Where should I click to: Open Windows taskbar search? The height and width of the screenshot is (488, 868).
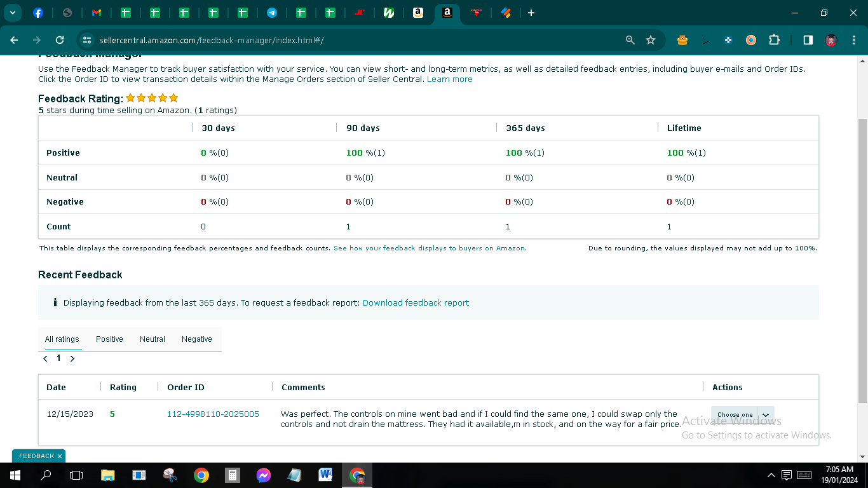pyautogui.click(x=46, y=475)
